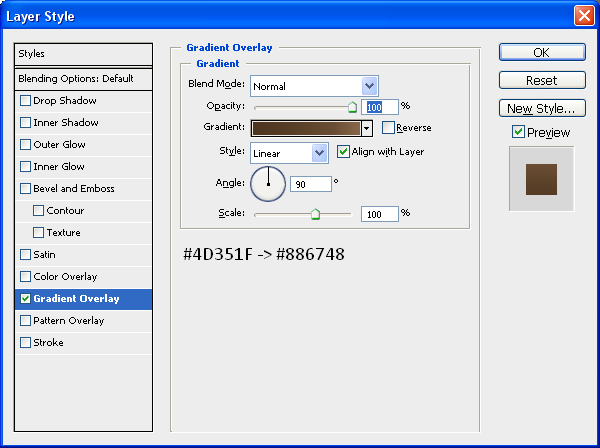Click the Scale slider handle
This screenshot has height=448, width=600.
(315, 213)
